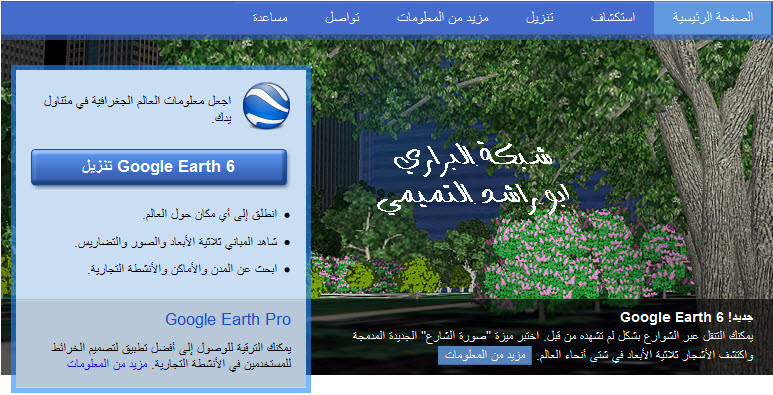
Task: Click the Google Earth globe logo icon
Action: 266,106
